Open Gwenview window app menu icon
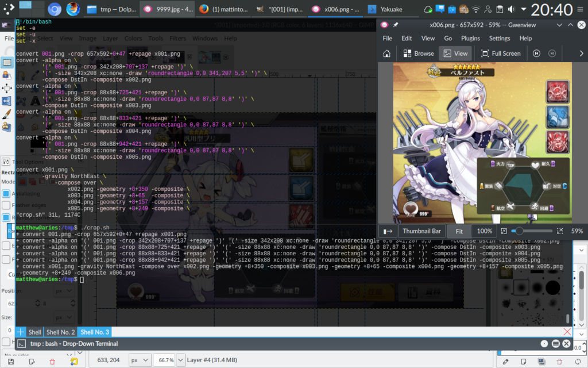Screen dimensions: 588x368 tap(384, 25)
